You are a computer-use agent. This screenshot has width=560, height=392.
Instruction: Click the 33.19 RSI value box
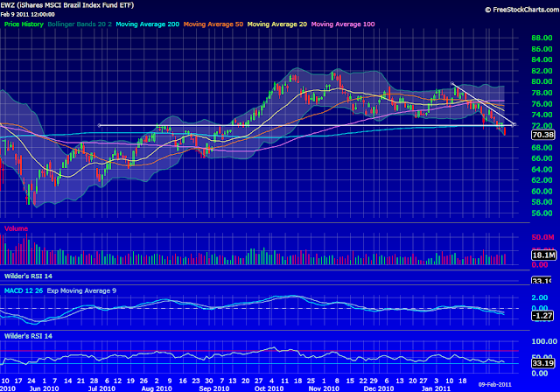click(542, 363)
